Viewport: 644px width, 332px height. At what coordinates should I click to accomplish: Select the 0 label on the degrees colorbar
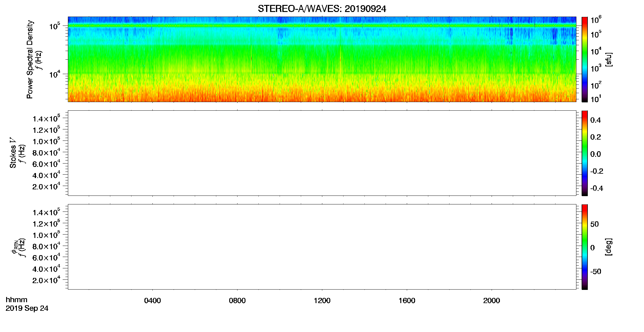point(592,248)
